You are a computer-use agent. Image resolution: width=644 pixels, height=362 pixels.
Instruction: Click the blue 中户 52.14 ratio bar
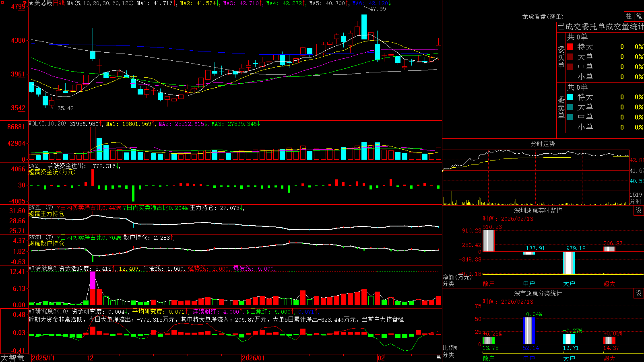pyautogui.click(x=529, y=331)
